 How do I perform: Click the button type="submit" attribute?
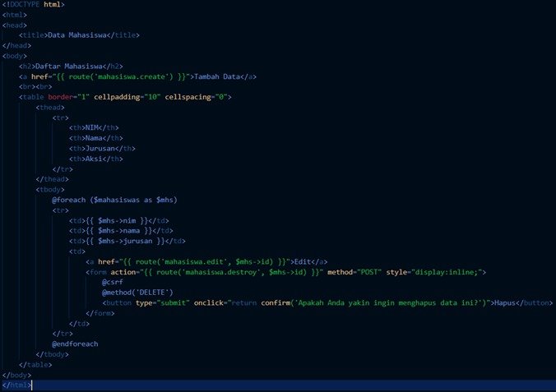[162, 303]
